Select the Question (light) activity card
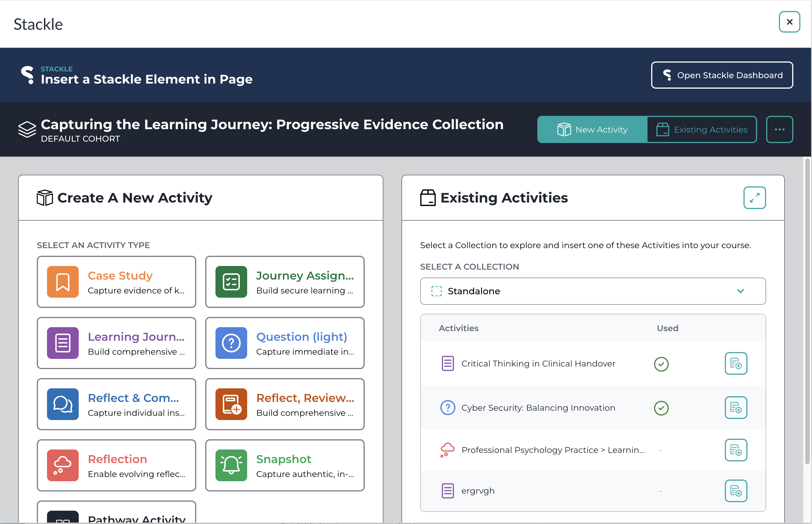 pos(285,343)
